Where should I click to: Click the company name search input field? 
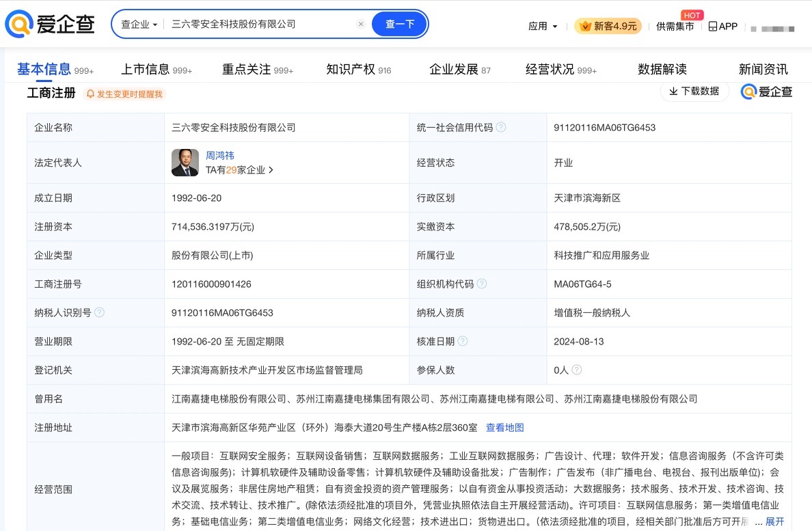[x=260, y=24]
